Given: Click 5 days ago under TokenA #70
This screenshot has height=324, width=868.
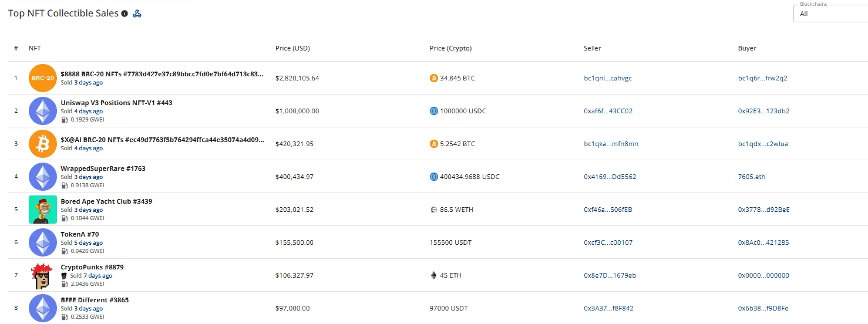Looking at the screenshot, I should (x=88, y=242).
